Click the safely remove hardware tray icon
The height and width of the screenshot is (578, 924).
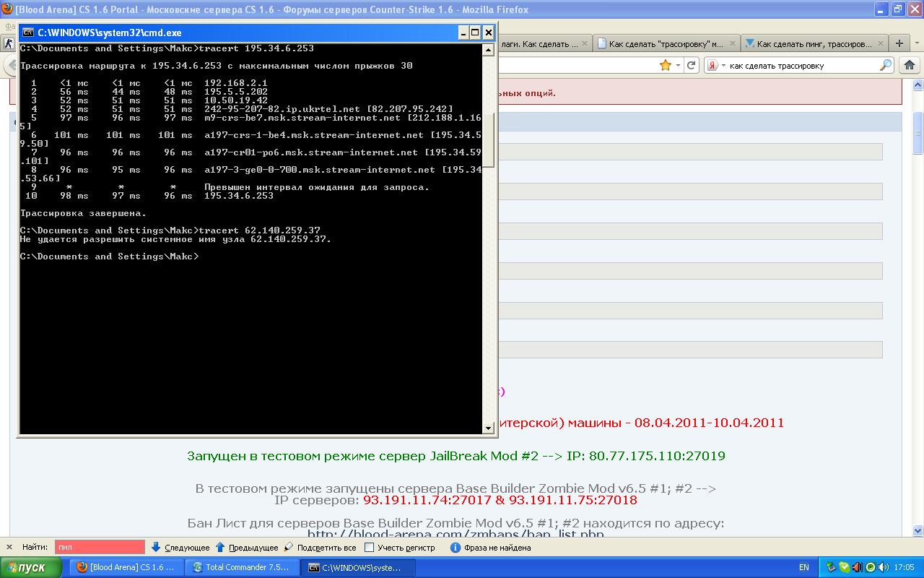(x=832, y=567)
